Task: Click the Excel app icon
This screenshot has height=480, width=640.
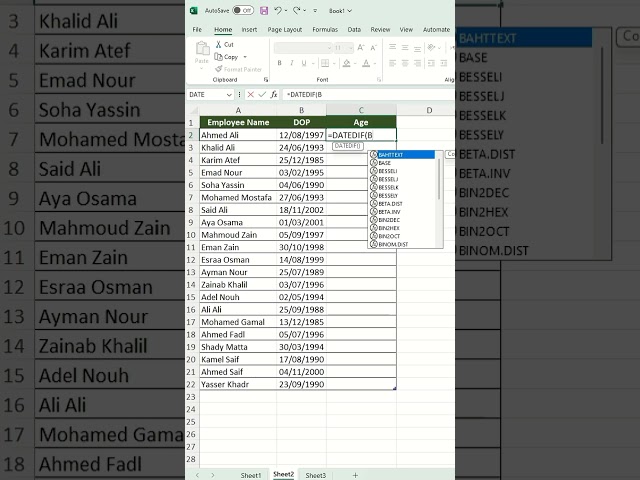Action: 194,11
